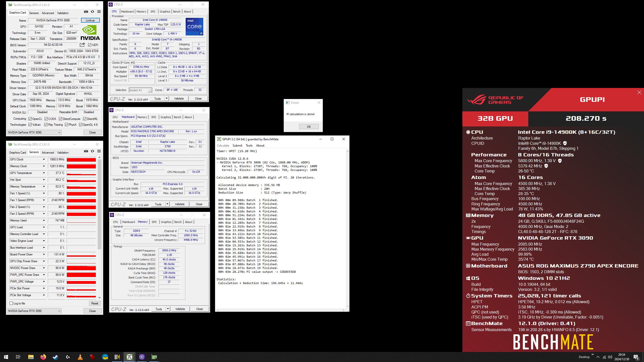Open GPU Temperature sensor dropdown

pos(44,173)
